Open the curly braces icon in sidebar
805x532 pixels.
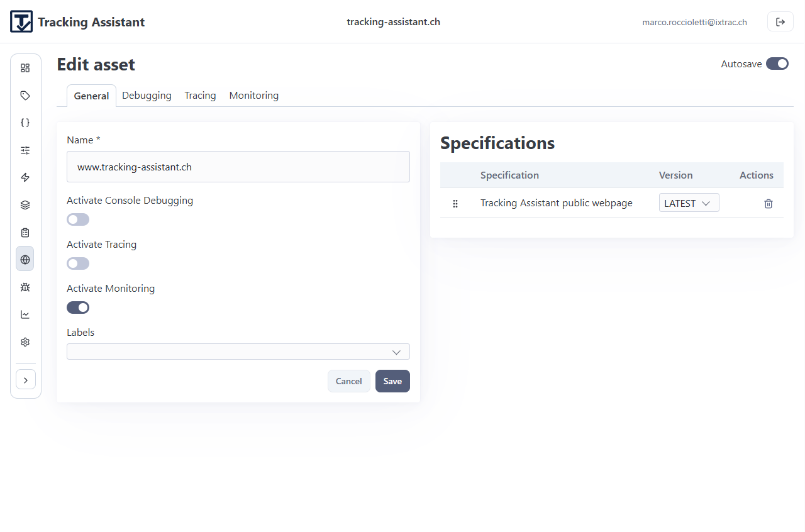[25, 123]
